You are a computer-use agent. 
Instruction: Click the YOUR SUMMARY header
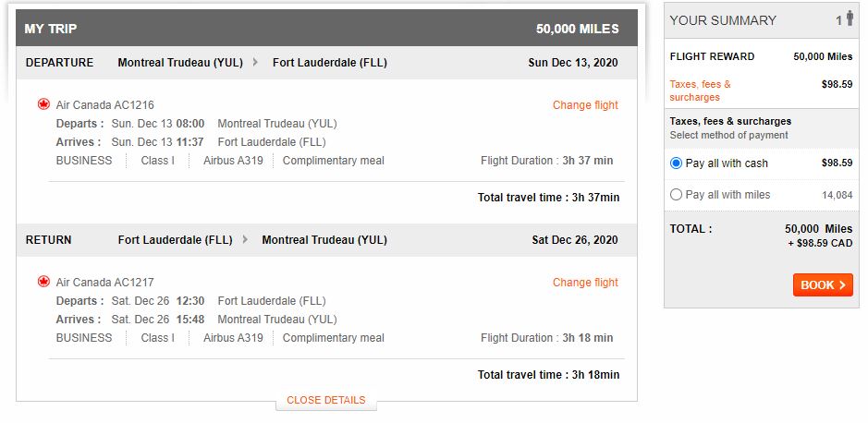tap(723, 20)
